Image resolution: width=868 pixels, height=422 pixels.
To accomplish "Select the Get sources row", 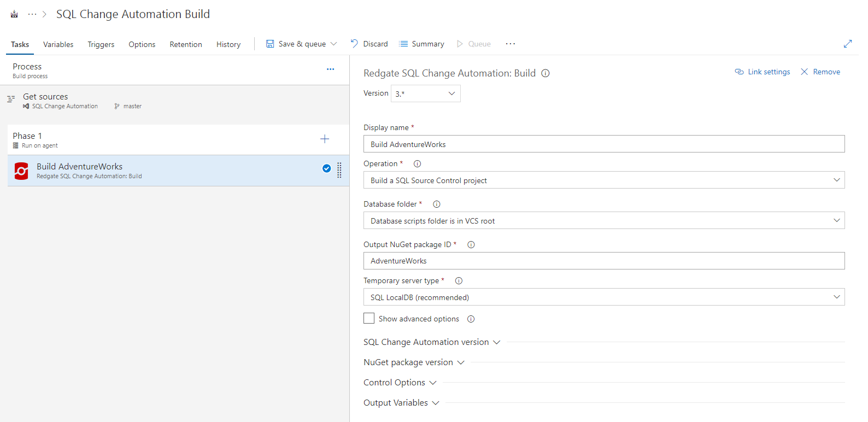I will pyautogui.click(x=175, y=101).
